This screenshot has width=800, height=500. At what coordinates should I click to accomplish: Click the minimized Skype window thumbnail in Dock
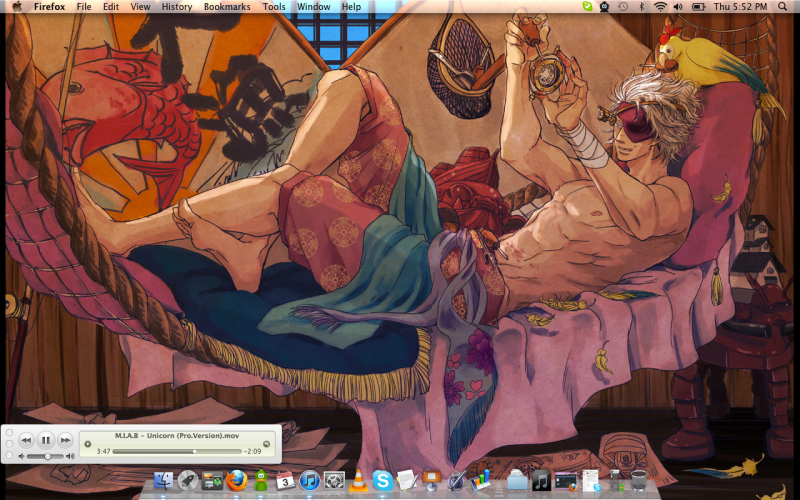click(591, 481)
